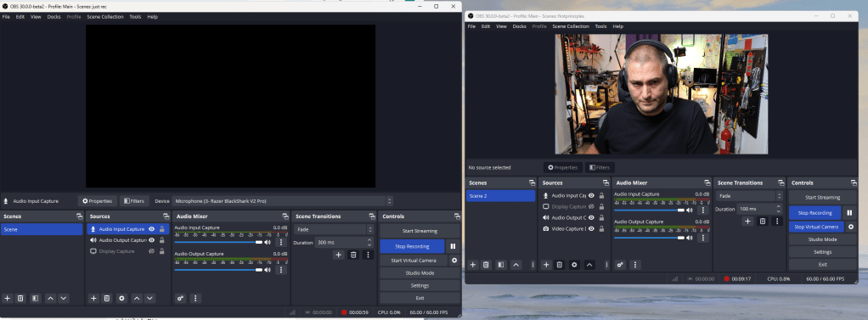Enable Studio Mode in right OBS window
This screenshot has width=868, height=320.
[x=822, y=239]
